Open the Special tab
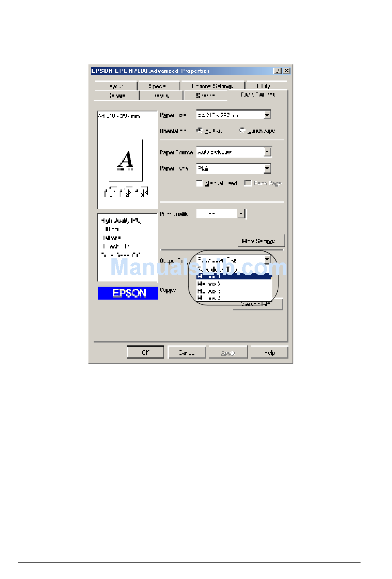Screen dimensions: 392x579 158,86
